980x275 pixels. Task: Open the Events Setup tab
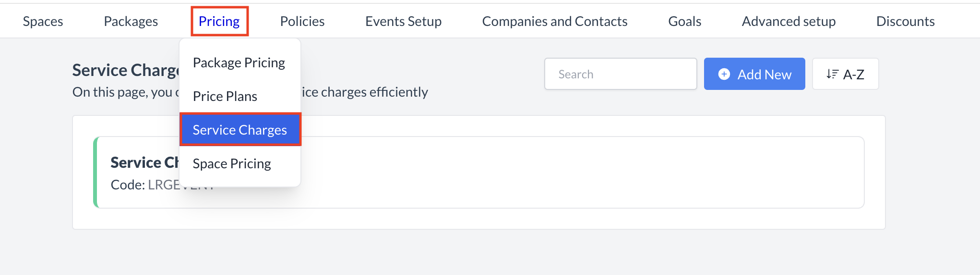[403, 21]
